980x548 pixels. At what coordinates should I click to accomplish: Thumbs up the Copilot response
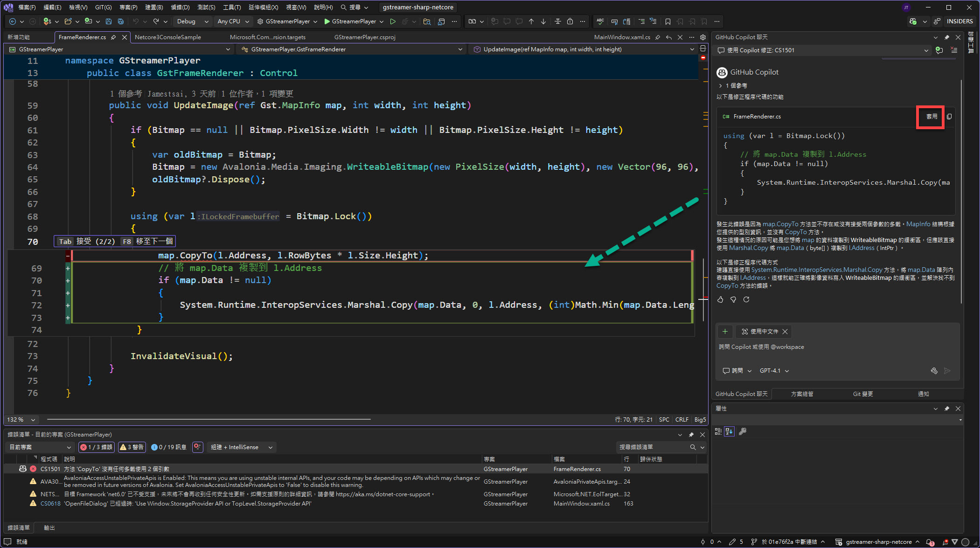tap(720, 299)
